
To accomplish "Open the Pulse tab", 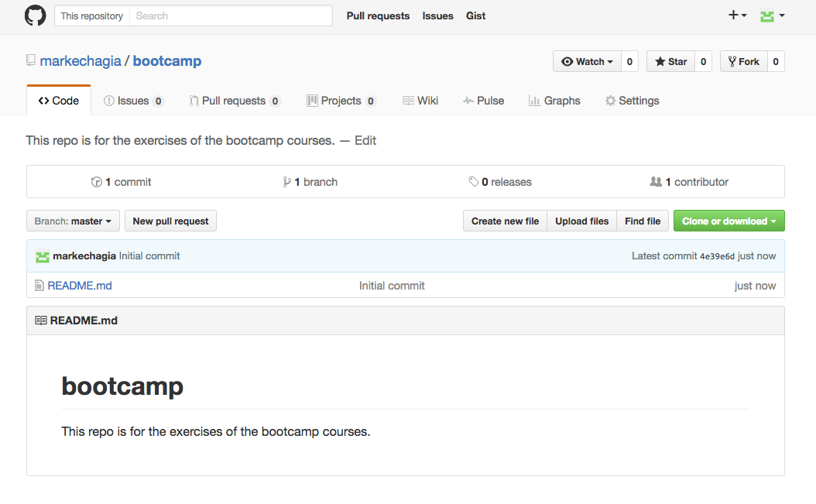I will pos(483,101).
